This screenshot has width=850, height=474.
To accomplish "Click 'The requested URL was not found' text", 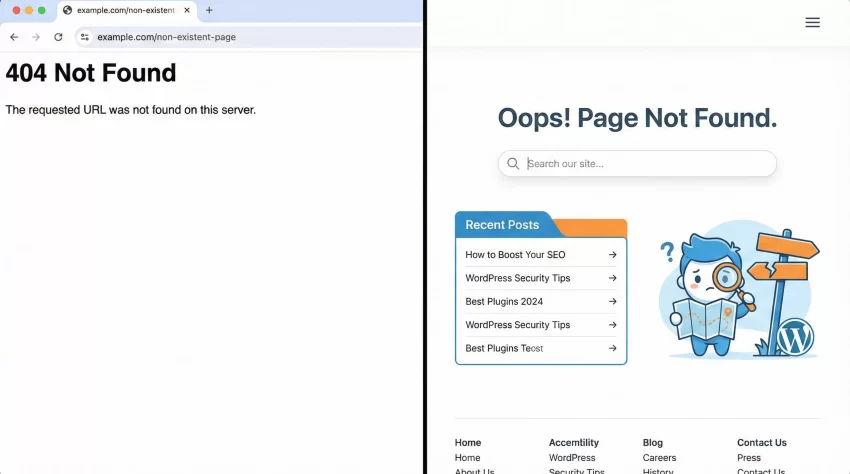I will pyautogui.click(x=130, y=110).
